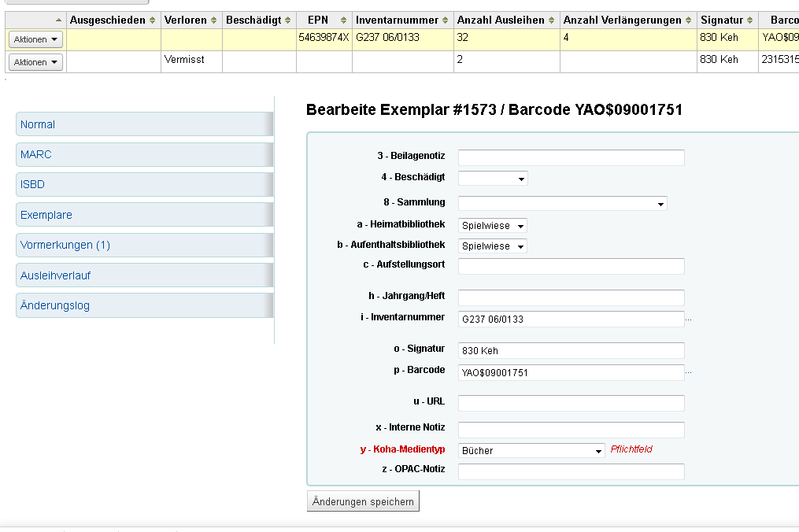Click sort icon for Anzahl Ausleihen
This screenshot has width=799, height=532.
551,20
